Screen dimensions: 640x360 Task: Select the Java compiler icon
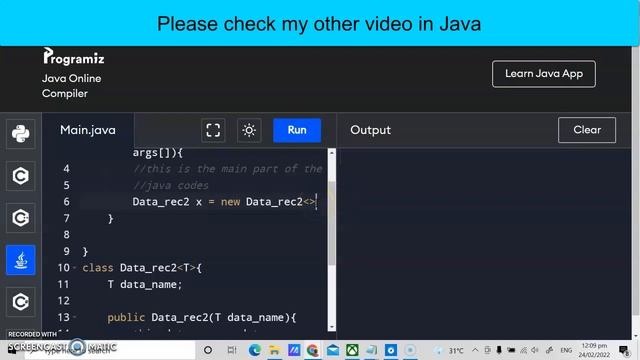click(x=20, y=260)
